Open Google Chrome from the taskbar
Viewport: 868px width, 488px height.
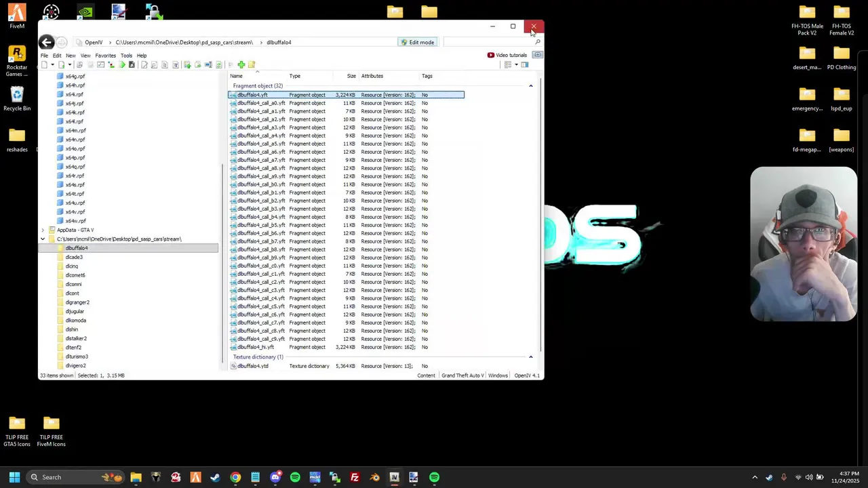(235, 477)
